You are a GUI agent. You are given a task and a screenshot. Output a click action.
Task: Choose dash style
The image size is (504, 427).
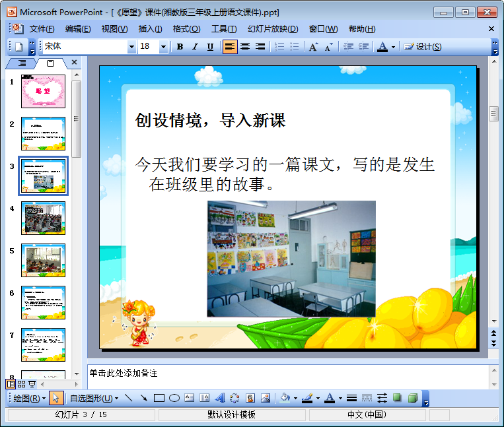[367, 399]
